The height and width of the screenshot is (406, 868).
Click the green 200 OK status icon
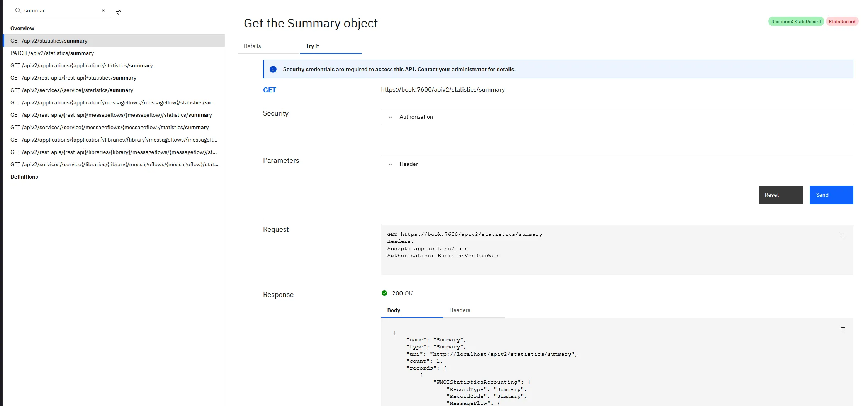coord(384,293)
